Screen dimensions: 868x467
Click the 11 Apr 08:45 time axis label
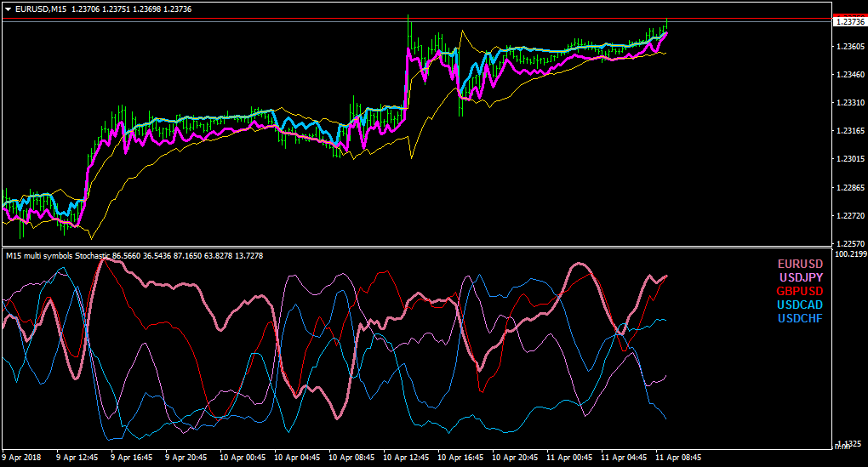[678, 458]
